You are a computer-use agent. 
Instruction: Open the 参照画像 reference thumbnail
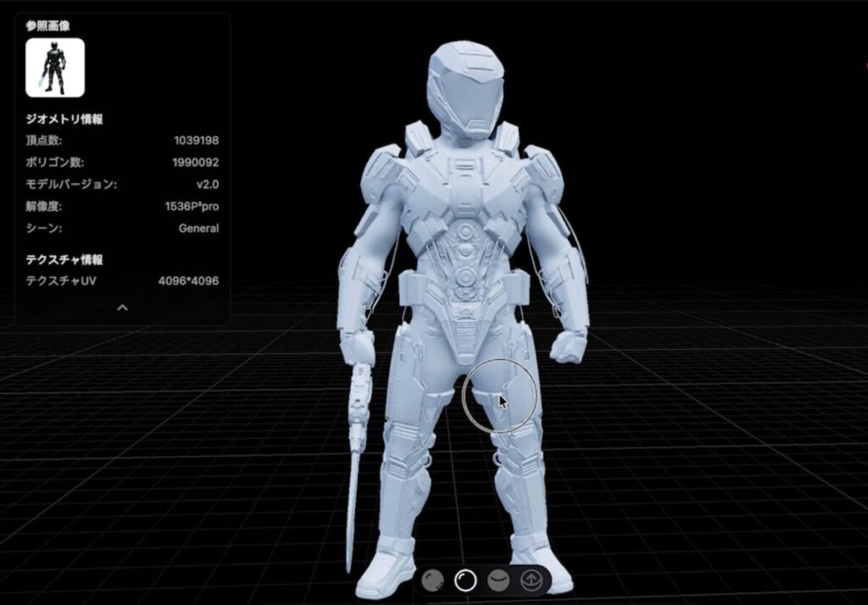(55, 68)
